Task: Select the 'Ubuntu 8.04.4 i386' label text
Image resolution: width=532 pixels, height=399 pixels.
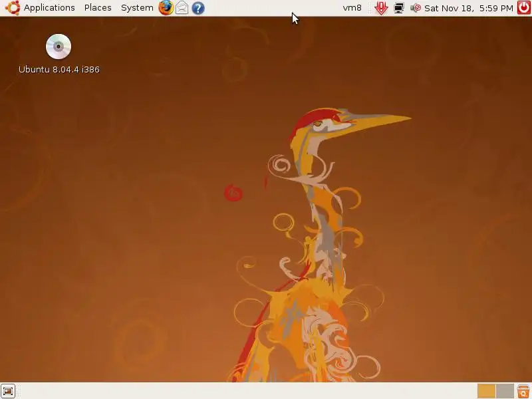Action: [x=59, y=69]
